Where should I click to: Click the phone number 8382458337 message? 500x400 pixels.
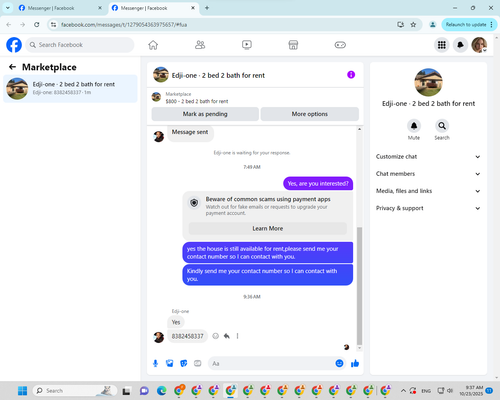coord(187,336)
